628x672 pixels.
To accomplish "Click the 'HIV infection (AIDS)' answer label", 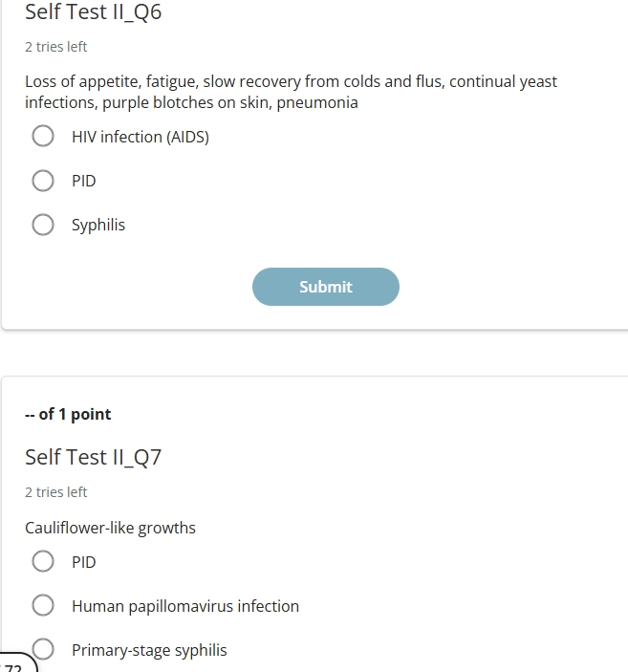I will 141,137.
